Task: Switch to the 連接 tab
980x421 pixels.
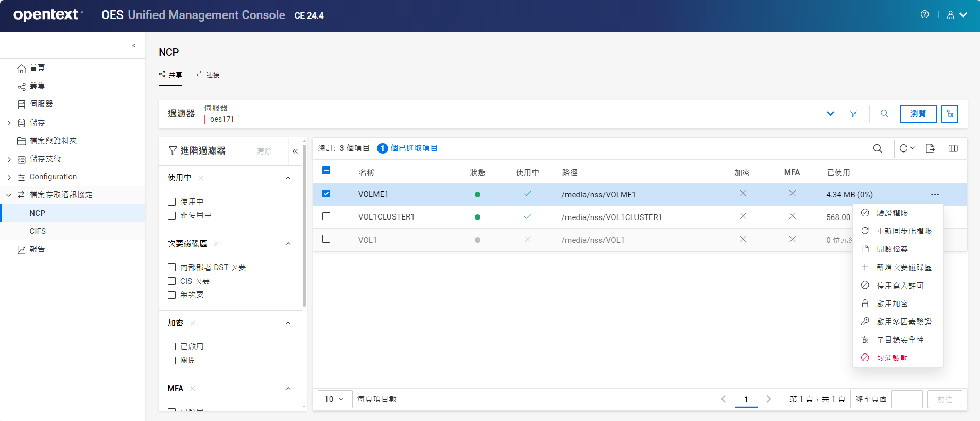Action: [x=208, y=75]
